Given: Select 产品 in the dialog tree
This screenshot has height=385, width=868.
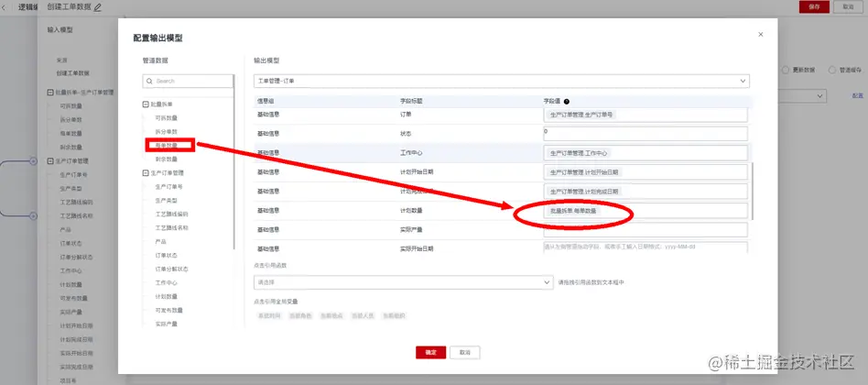Looking at the screenshot, I should 160,241.
